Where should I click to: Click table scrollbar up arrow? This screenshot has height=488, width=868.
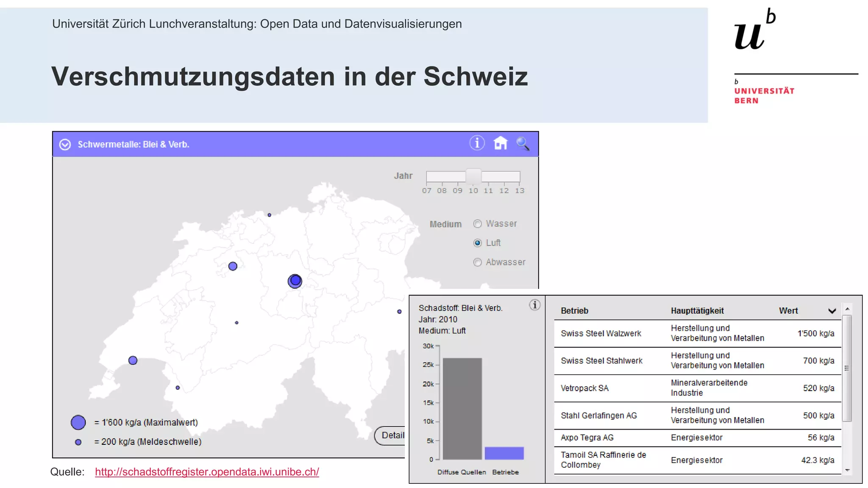tap(847, 309)
